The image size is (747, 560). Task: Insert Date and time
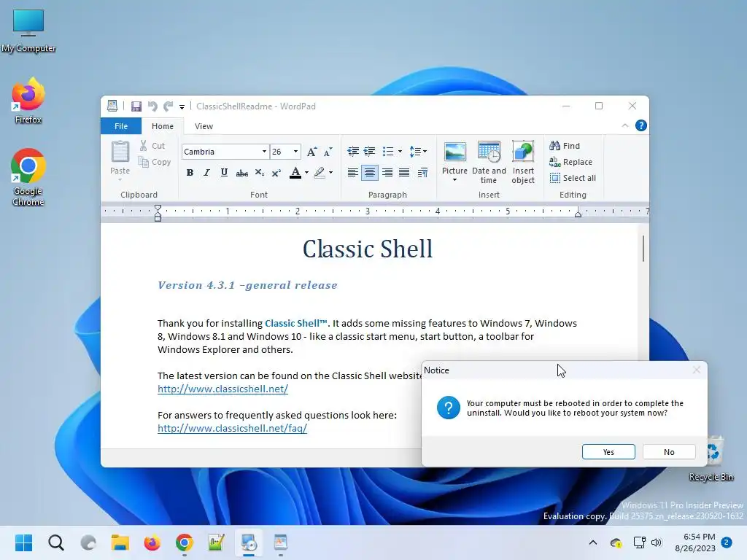pyautogui.click(x=489, y=163)
